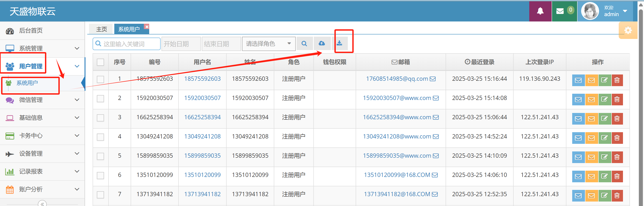The image size is (644, 206).
Task: Expand the 基础信息 menu chevron
Action: coord(77,118)
